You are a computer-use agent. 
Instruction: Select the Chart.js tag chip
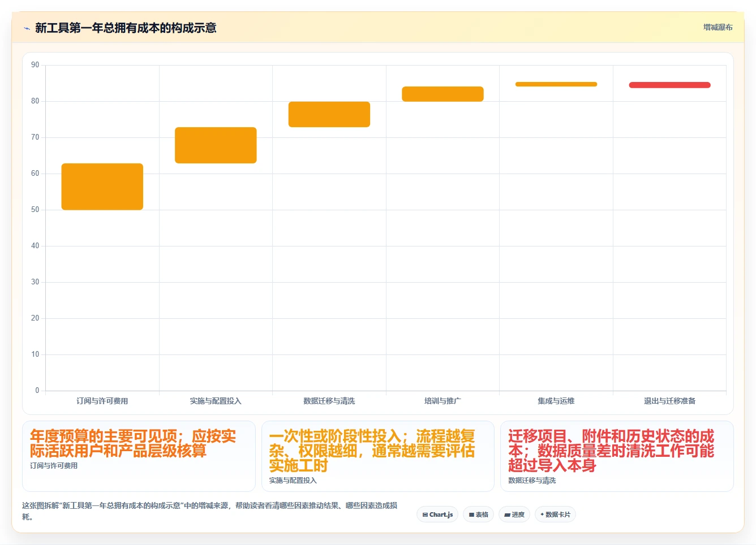click(437, 514)
